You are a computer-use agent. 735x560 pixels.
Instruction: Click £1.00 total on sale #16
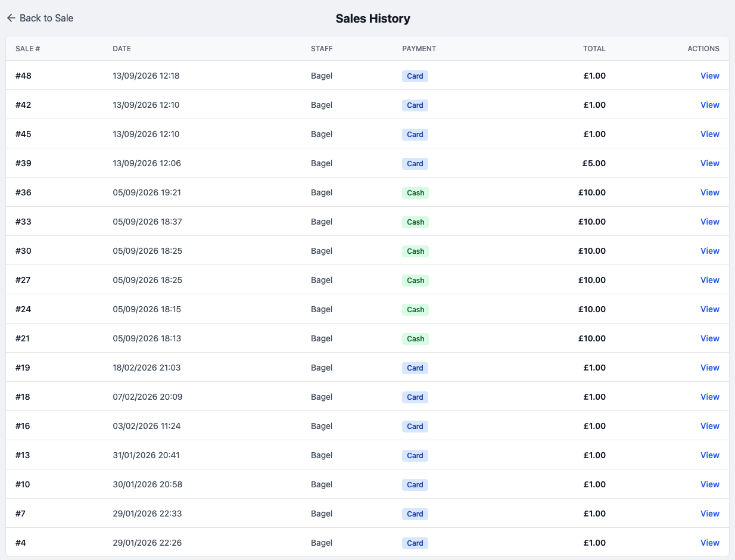594,426
